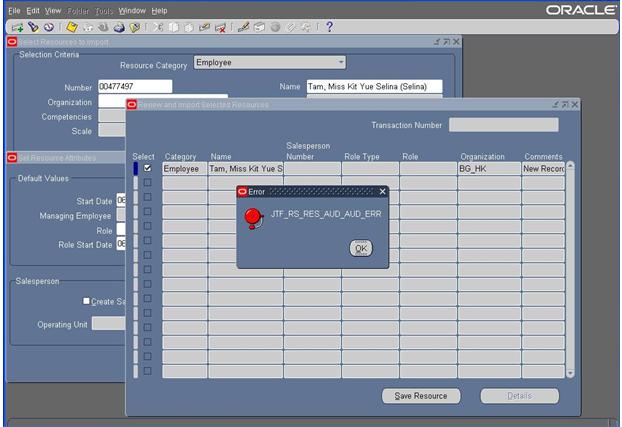Close the Select Resources to Import window
The width and height of the screenshot is (622, 427).
pos(456,42)
